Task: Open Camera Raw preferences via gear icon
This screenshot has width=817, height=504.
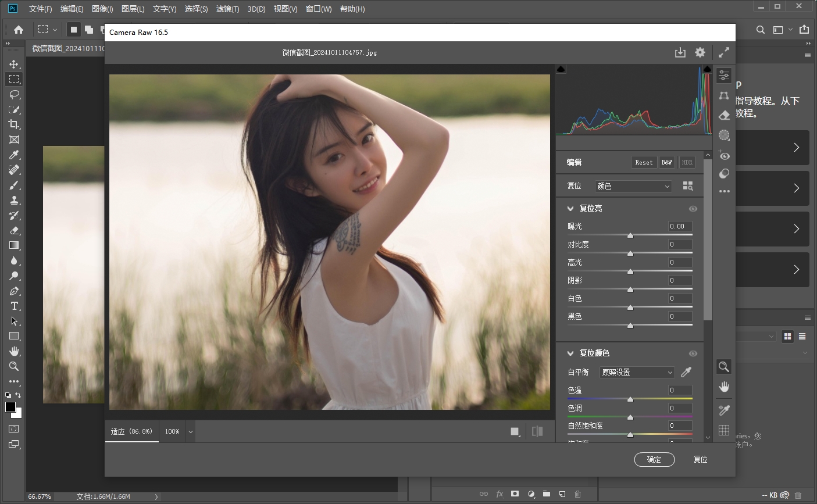Action: [700, 52]
